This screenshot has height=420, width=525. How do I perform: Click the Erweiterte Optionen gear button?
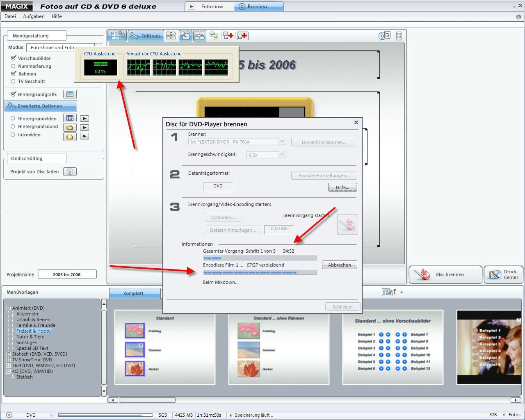click(x=41, y=106)
